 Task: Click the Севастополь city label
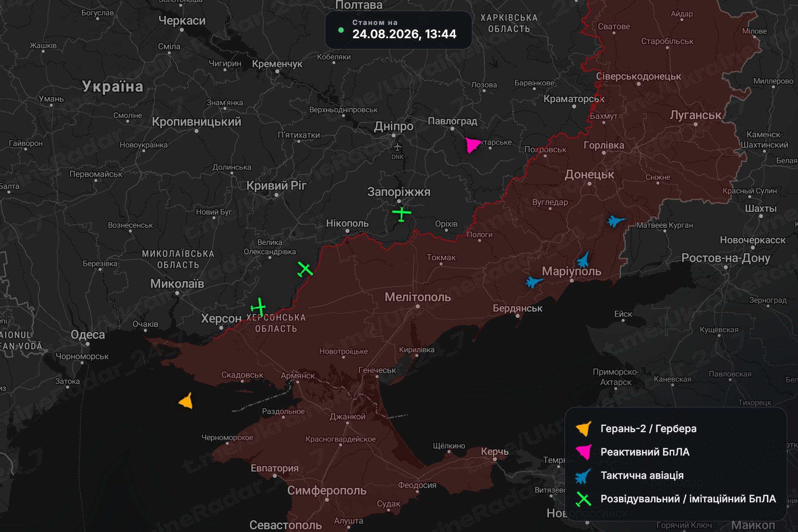[x=286, y=525]
